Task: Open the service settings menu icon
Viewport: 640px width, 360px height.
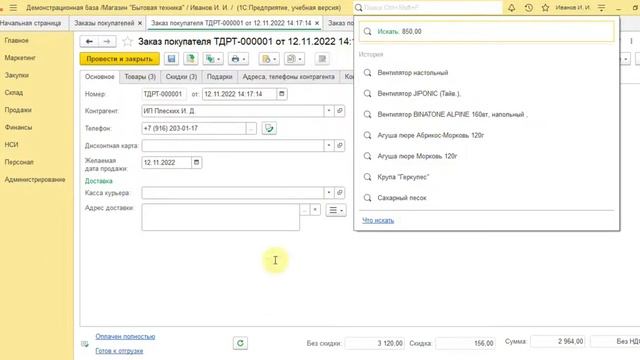Action: pyautogui.click(x=602, y=7)
